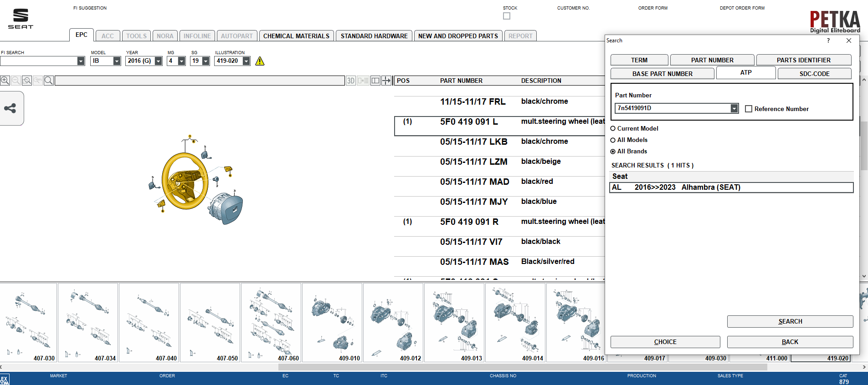Select the Alhambra (SEAT) search result
Screen dimensions: 868x385
pyautogui.click(x=731, y=187)
